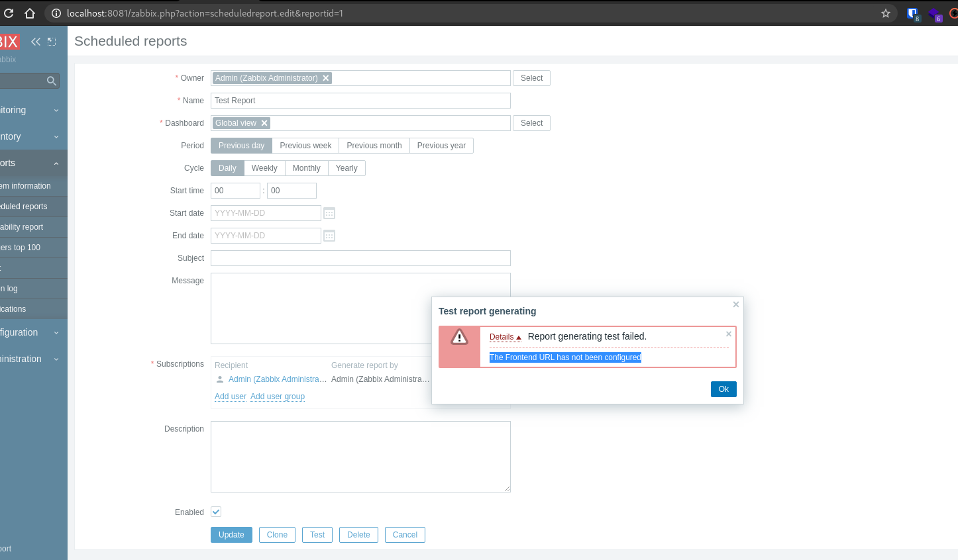Select Previous year period
The image size is (958, 560).
[441, 146]
